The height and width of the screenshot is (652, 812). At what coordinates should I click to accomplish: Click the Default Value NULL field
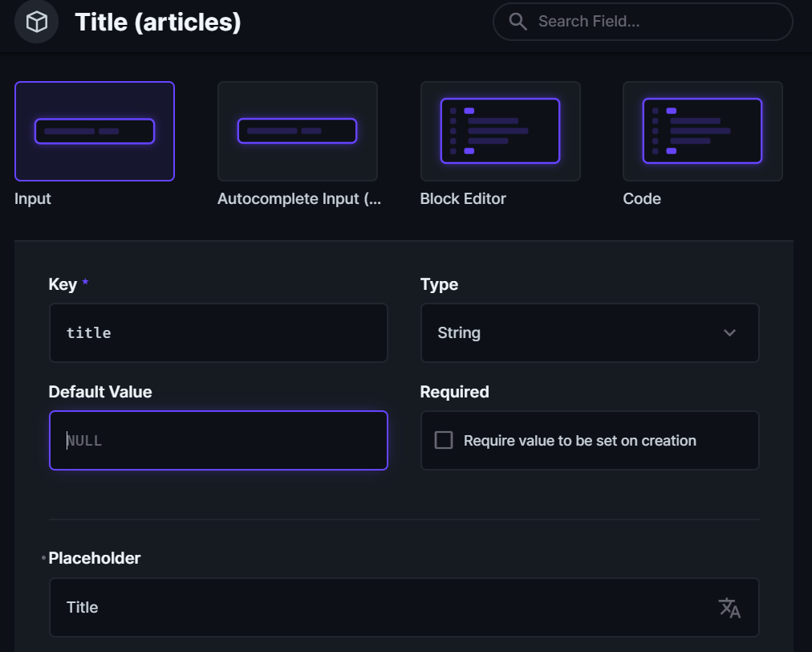pos(218,440)
